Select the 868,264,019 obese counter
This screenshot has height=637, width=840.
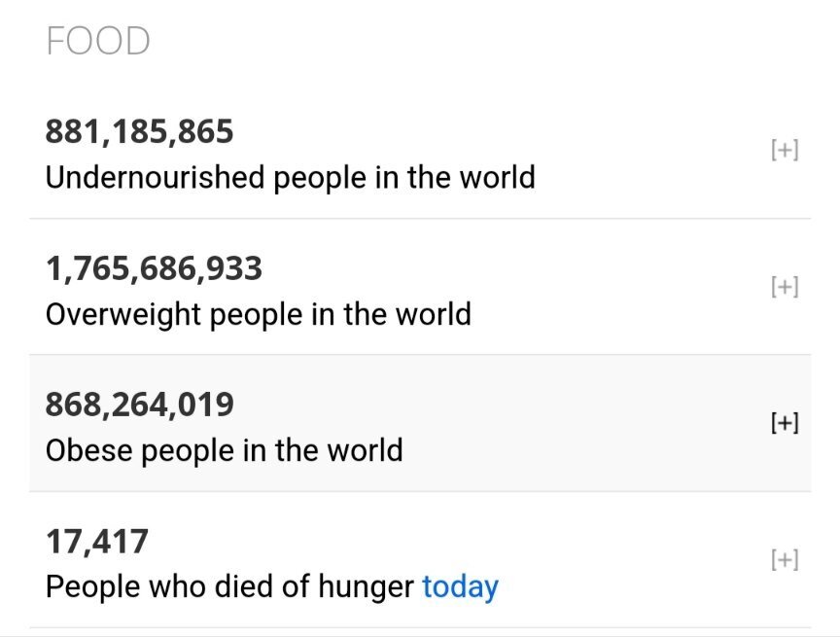[139, 404]
